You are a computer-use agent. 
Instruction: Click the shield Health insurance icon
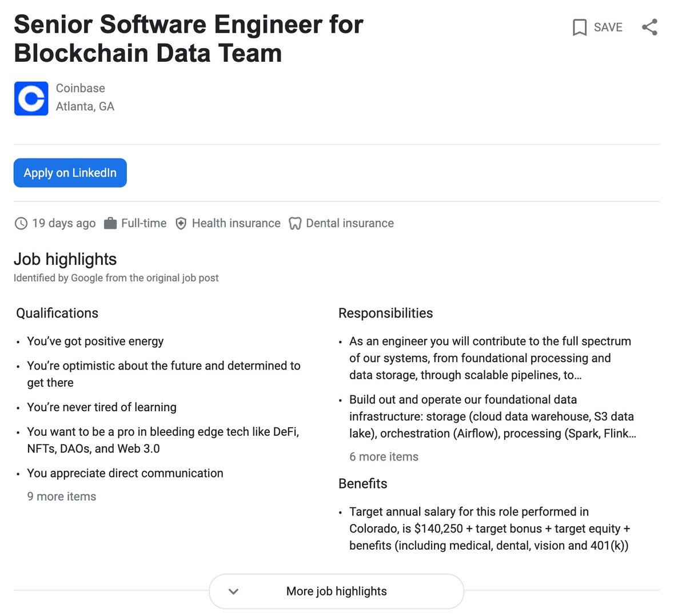click(x=181, y=224)
